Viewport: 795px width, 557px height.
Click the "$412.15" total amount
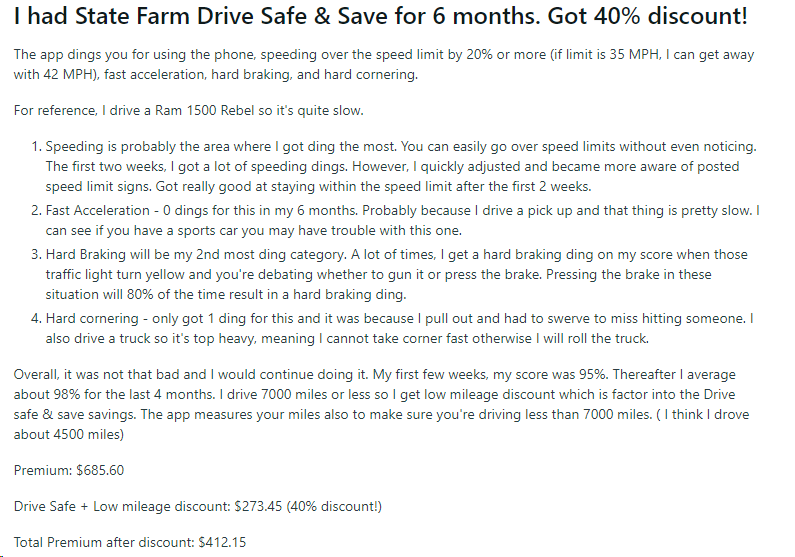point(221,542)
